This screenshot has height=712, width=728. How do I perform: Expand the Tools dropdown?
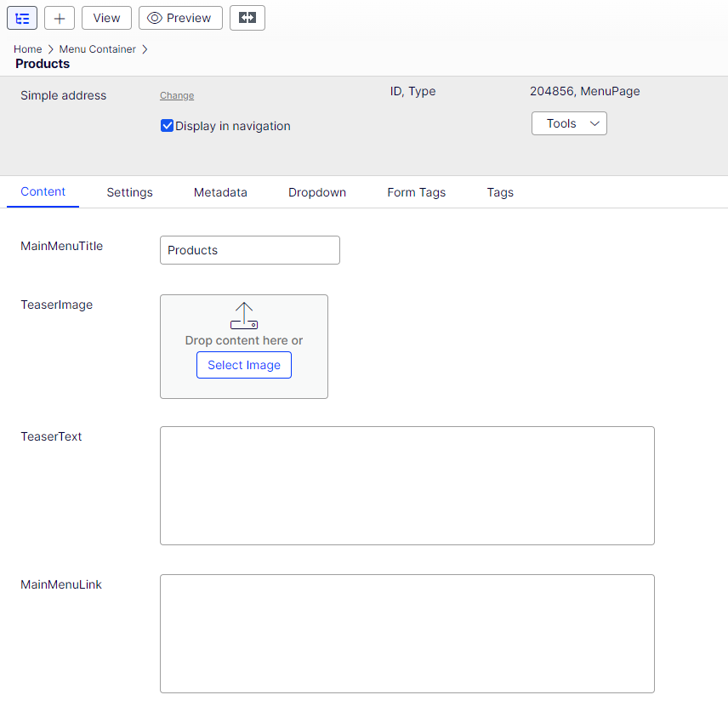[569, 123]
